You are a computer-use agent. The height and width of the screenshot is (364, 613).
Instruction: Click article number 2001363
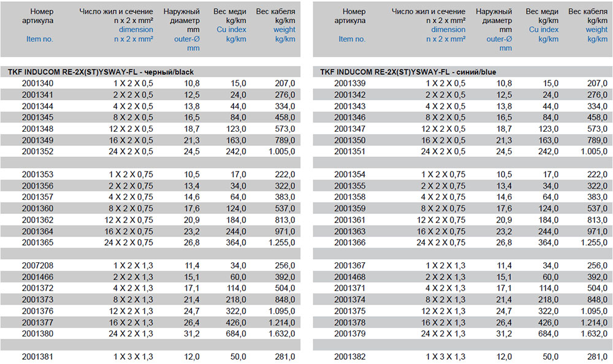[x=350, y=231]
